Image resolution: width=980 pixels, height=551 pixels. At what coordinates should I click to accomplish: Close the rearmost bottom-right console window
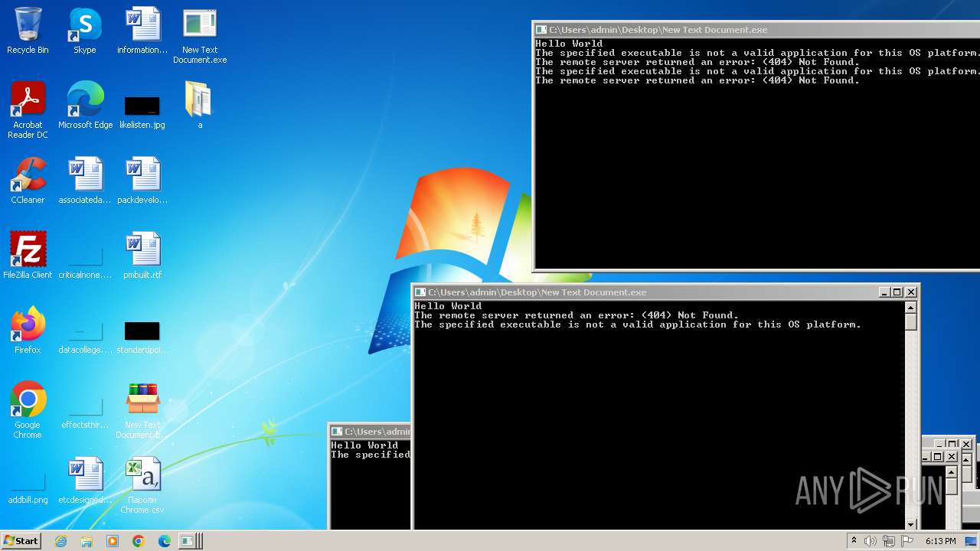coord(966,444)
